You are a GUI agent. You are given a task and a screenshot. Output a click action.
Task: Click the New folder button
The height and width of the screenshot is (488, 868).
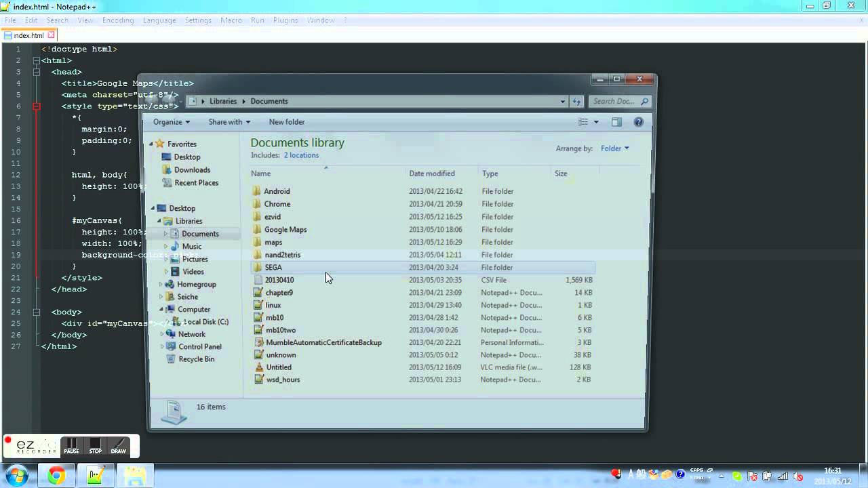click(287, 122)
